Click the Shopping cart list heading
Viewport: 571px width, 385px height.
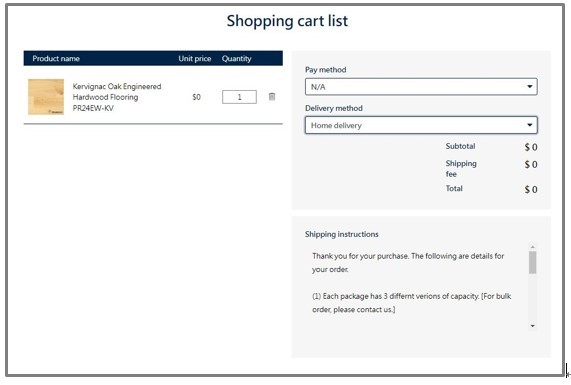coord(287,21)
